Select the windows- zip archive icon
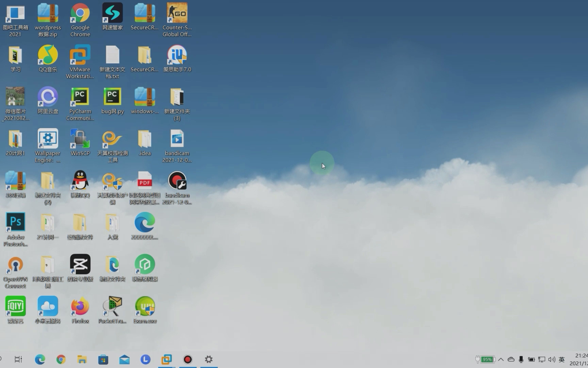Screen dimensions: 588x368 [x=145, y=100]
